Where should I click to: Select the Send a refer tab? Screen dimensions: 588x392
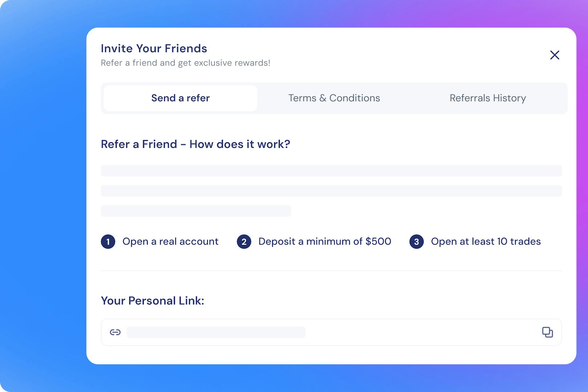180,98
